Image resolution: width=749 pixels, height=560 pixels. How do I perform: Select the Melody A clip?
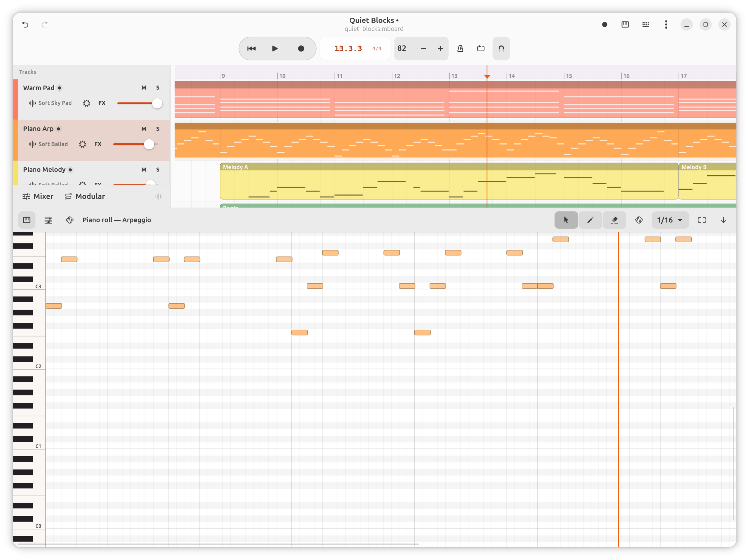tap(449, 181)
